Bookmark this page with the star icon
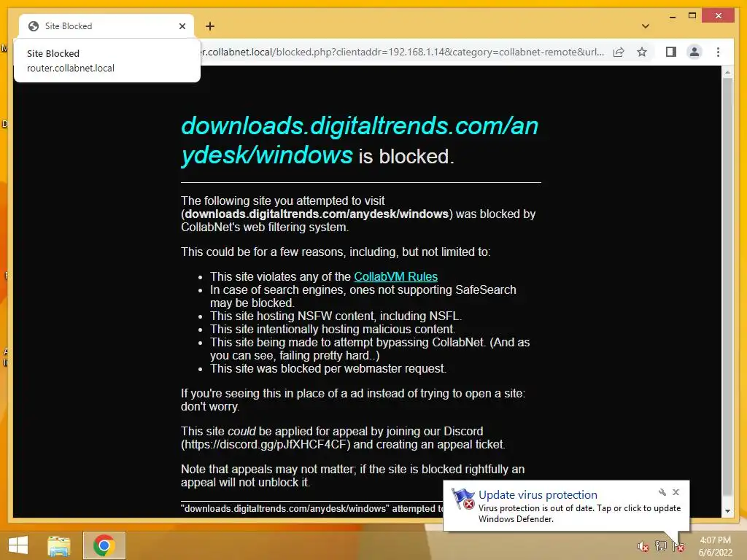Image resolution: width=747 pixels, height=560 pixels. 642,52
